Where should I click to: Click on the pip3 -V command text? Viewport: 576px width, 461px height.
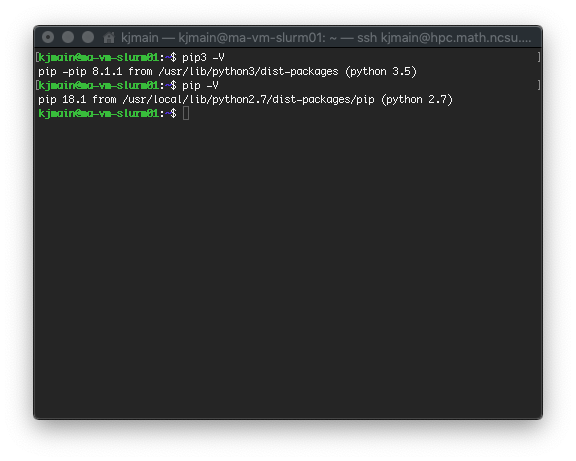point(203,58)
